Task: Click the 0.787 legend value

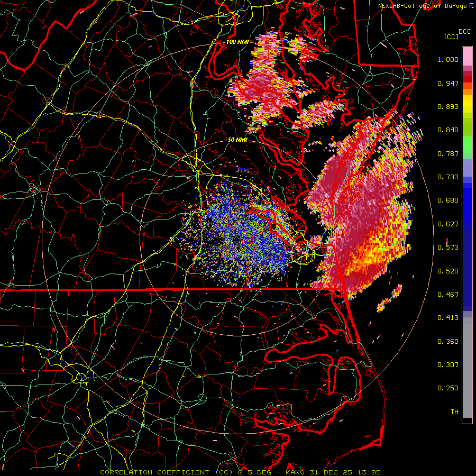Action: (448, 153)
